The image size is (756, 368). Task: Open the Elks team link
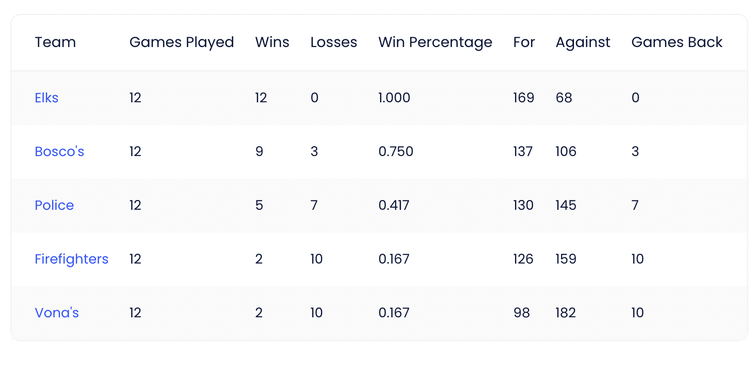point(47,98)
